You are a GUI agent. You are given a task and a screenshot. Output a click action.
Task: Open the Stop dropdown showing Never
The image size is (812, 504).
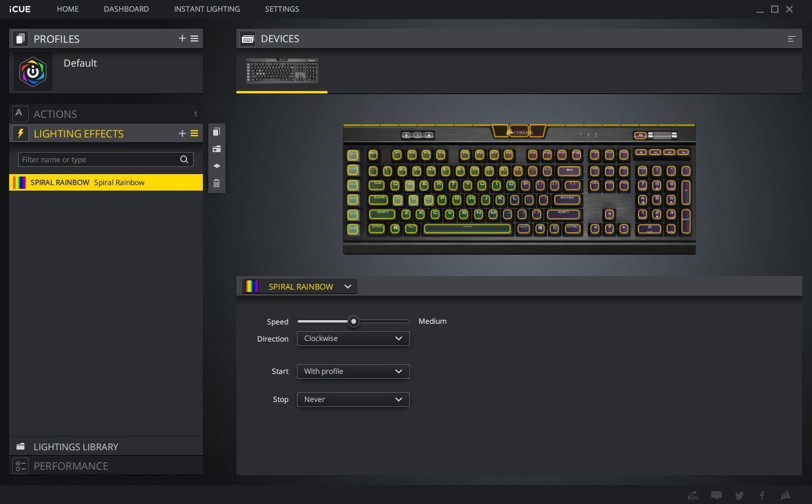tap(353, 400)
